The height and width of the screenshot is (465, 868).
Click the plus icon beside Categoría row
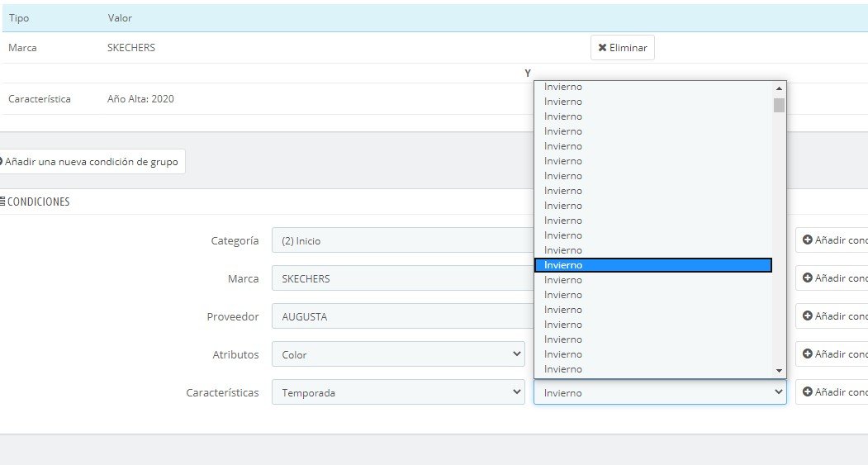807,240
